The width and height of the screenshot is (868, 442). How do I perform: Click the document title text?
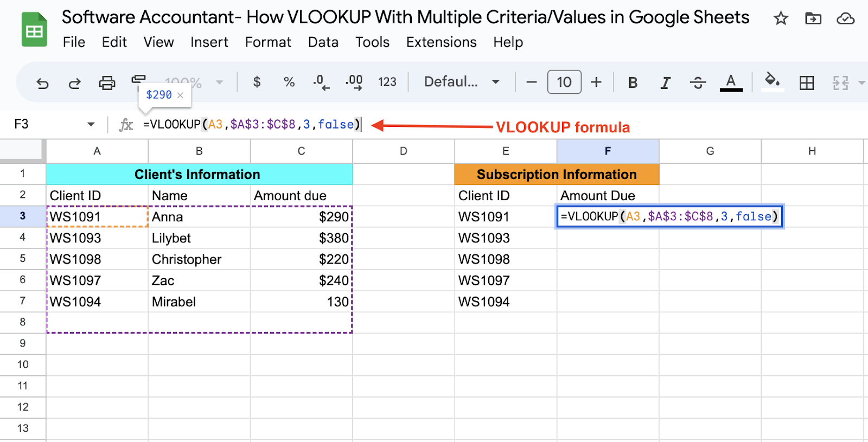(405, 17)
